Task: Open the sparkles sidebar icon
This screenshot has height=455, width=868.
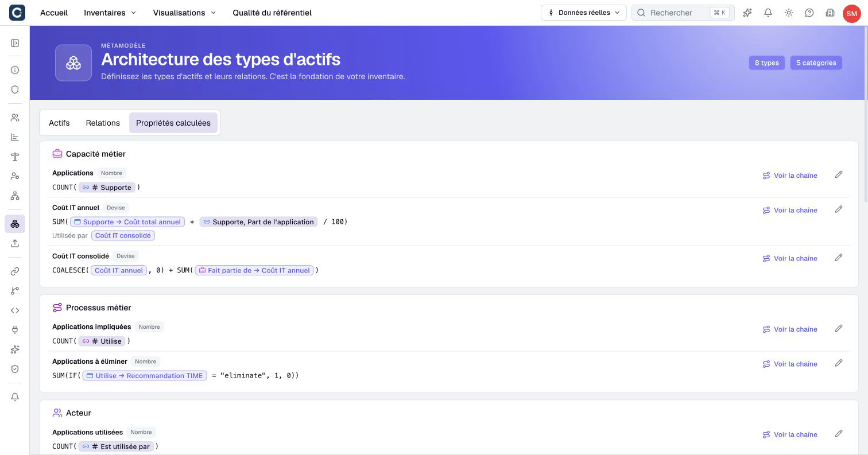Action: click(15, 349)
